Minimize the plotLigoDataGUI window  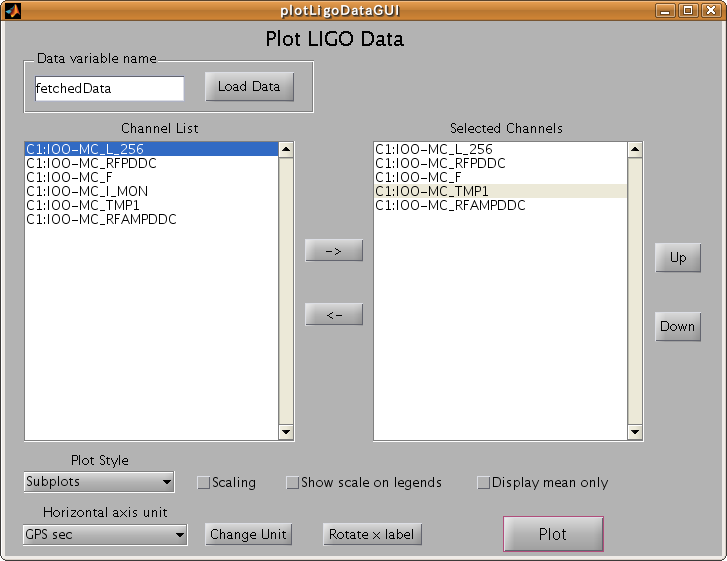point(665,10)
